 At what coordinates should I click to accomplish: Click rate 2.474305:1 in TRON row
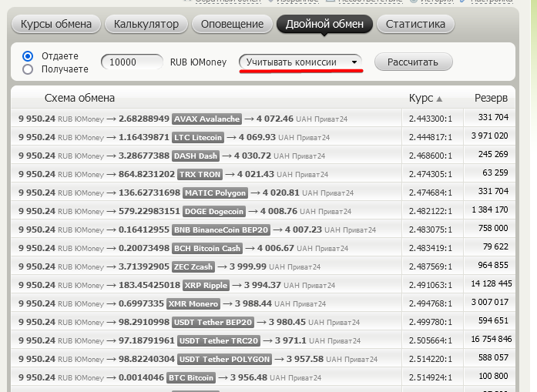click(x=431, y=174)
